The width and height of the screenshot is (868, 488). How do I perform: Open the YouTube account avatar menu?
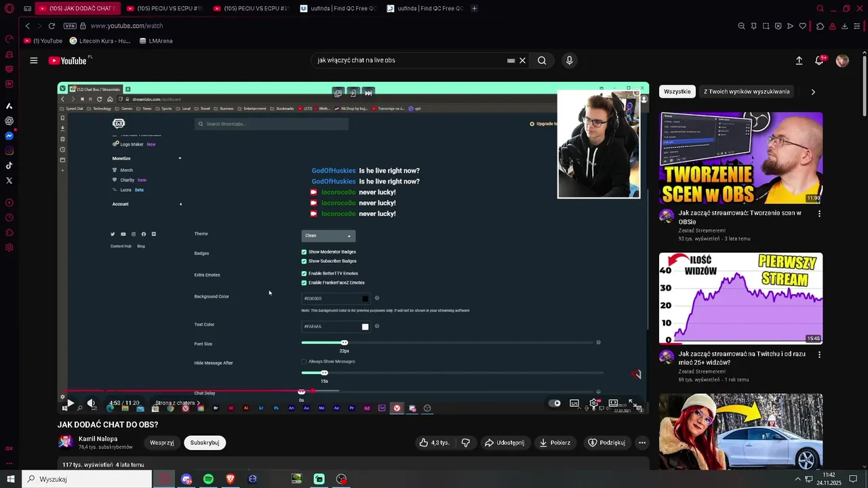pos(842,60)
